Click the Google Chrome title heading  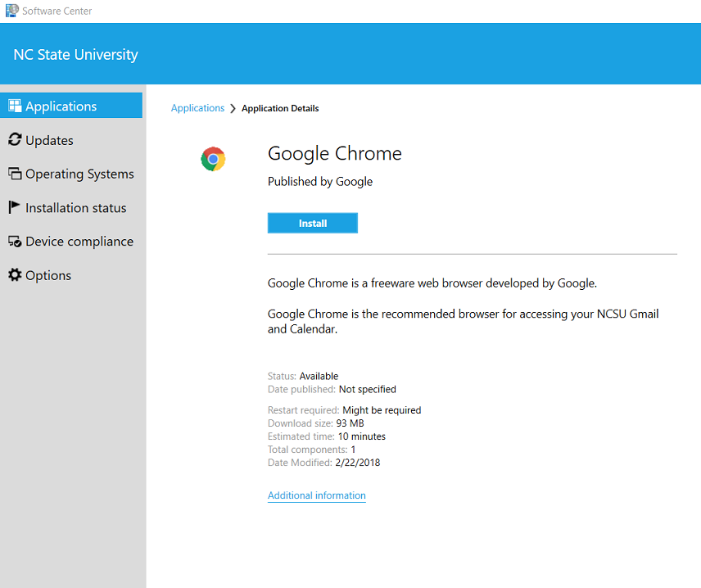pyautogui.click(x=335, y=153)
